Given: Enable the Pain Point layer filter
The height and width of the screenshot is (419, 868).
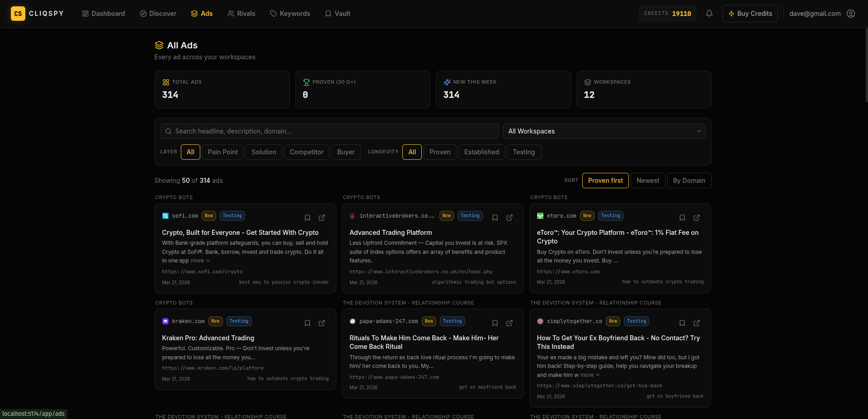Looking at the screenshot, I should tap(222, 152).
